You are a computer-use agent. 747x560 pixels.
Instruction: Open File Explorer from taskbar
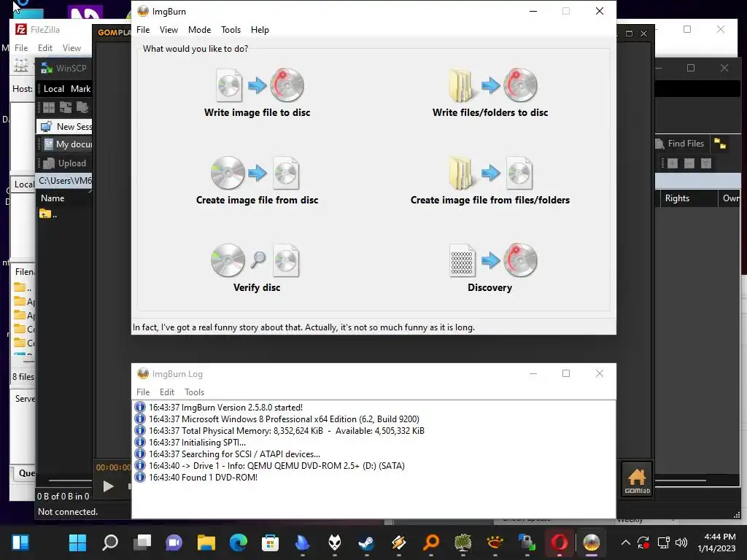tap(206, 542)
